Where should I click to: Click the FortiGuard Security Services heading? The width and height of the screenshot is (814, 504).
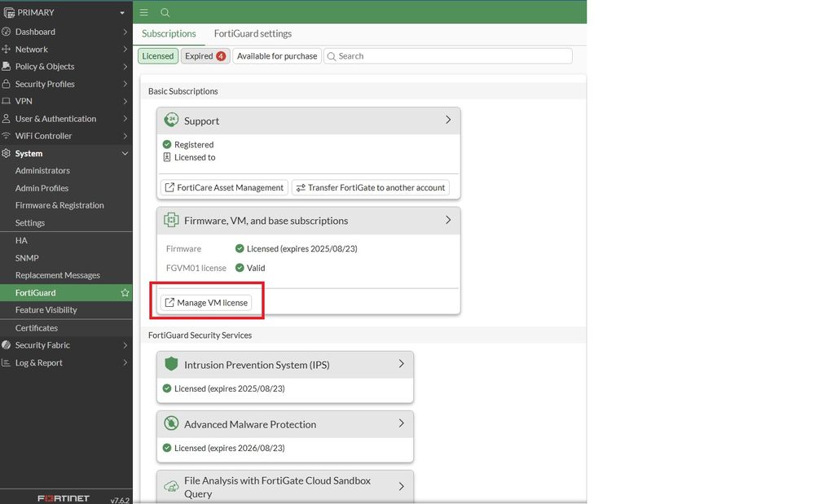pos(200,335)
